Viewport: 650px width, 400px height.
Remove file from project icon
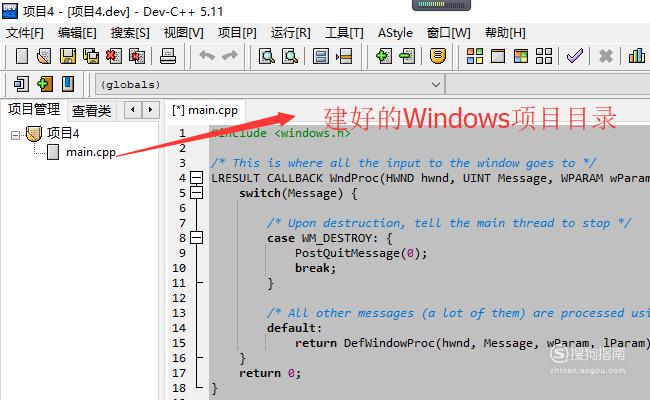407,56
